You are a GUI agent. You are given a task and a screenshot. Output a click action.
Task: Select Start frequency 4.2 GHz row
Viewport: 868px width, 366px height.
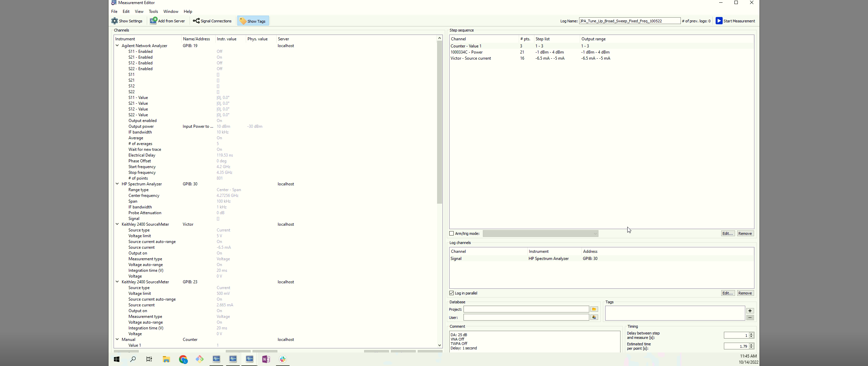(x=275, y=167)
